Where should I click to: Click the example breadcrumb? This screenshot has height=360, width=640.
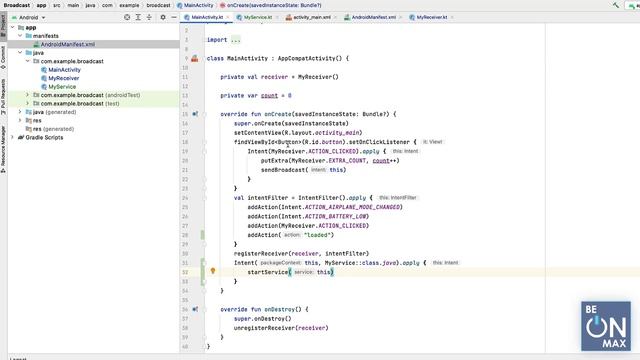[x=129, y=5]
